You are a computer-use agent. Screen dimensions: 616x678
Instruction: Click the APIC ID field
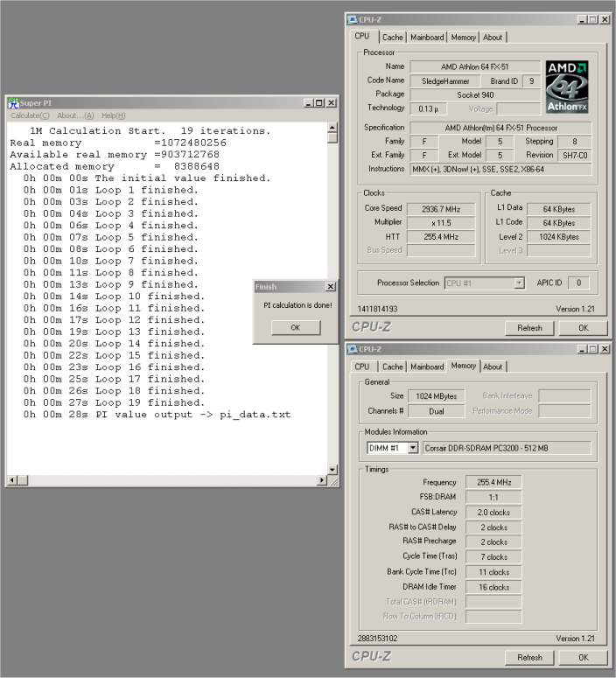tap(578, 283)
